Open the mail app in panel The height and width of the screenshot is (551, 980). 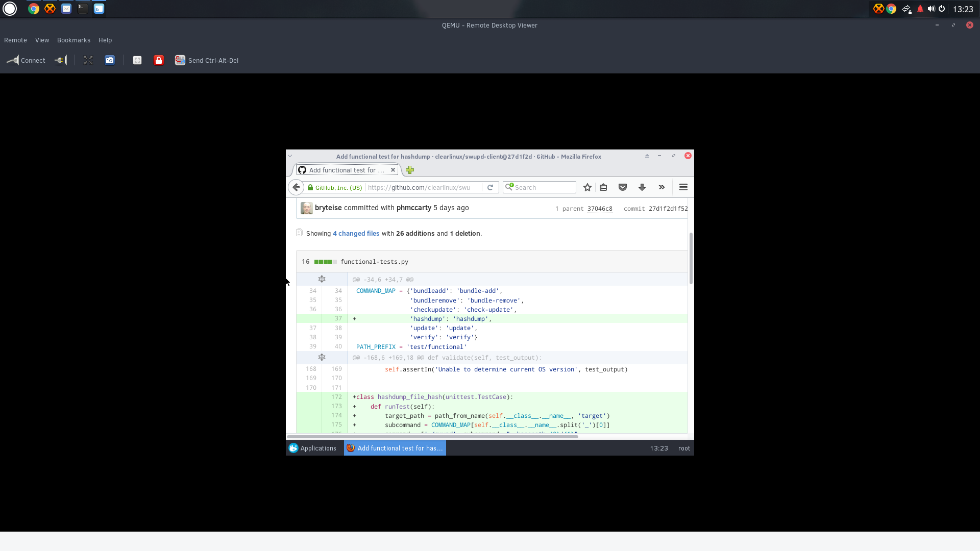click(x=66, y=9)
